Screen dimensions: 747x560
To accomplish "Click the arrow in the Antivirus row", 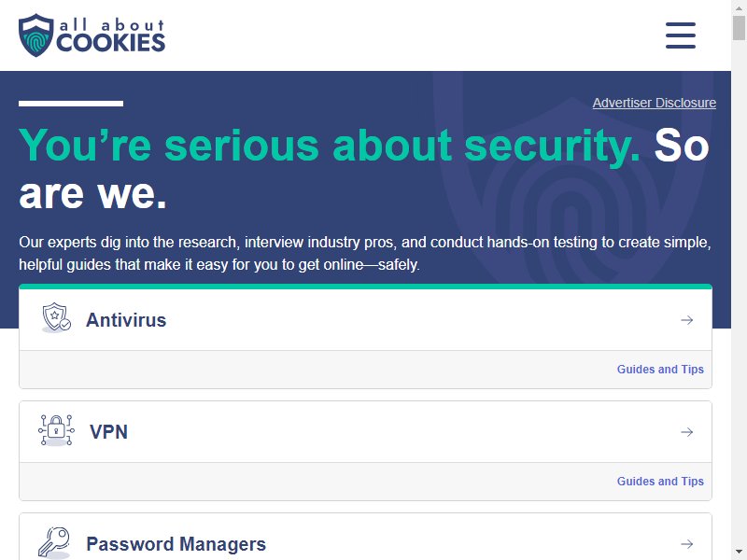I will pyautogui.click(x=686, y=320).
